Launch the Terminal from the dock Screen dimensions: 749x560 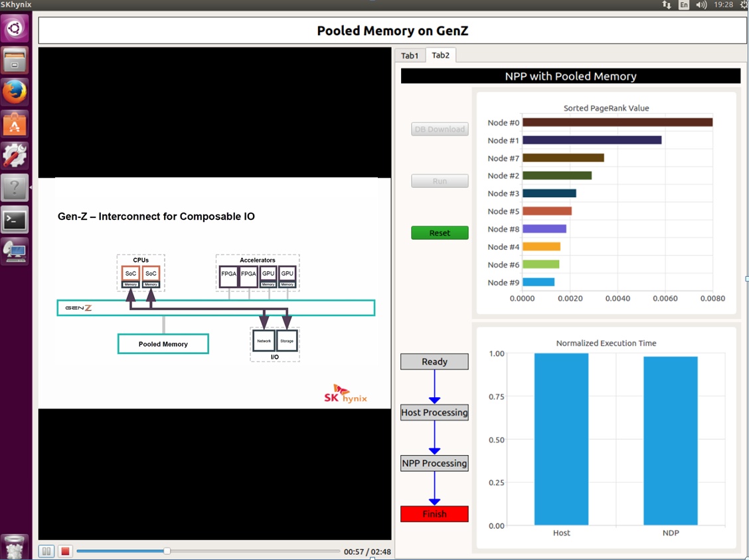click(15, 219)
